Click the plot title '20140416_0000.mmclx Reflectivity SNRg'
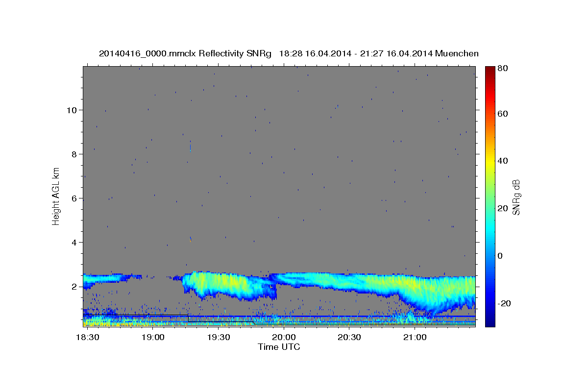588x392 pixels. click(185, 53)
